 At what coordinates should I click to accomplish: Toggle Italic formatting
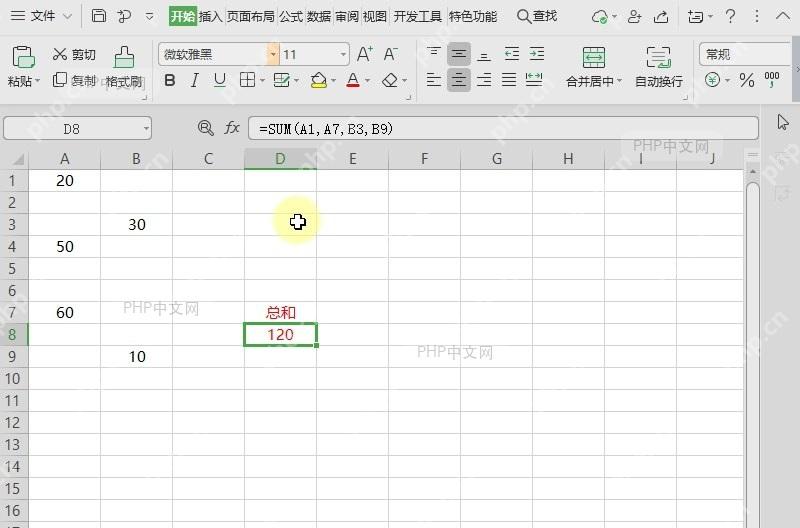click(x=194, y=80)
